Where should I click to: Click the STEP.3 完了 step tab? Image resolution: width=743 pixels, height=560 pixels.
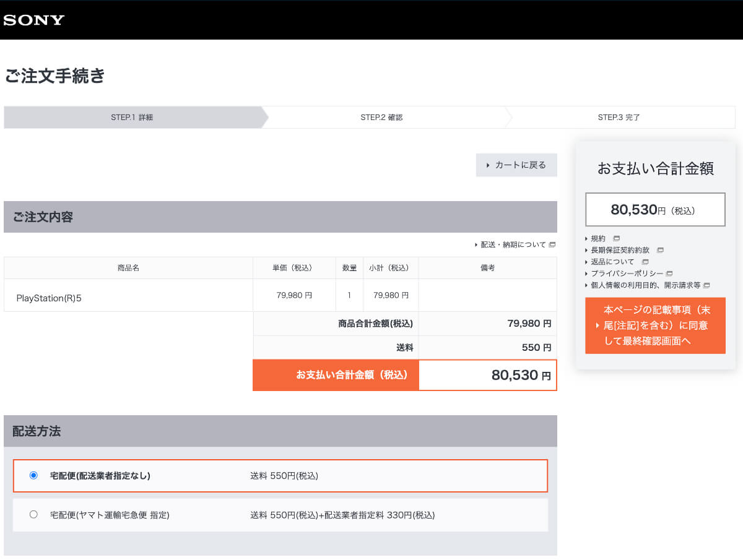click(x=619, y=117)
